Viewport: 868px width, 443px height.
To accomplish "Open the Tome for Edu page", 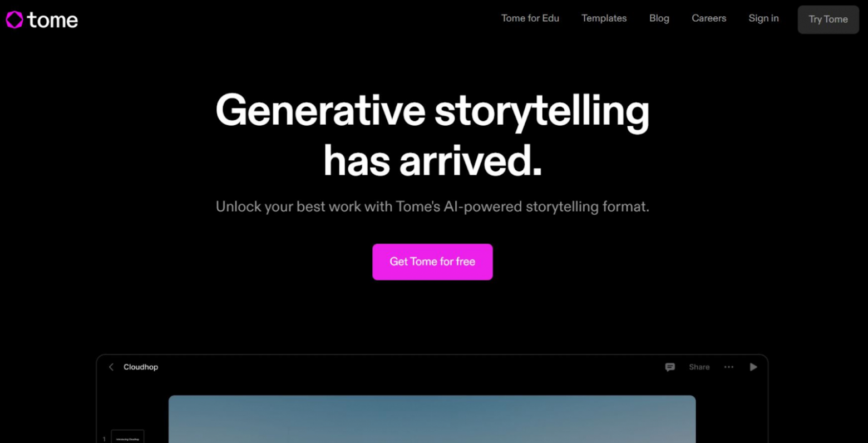I will coord(530,18).
